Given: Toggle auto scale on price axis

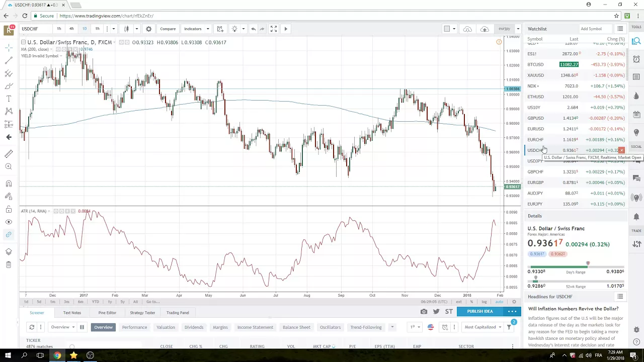Looking at the screenshot, I should coord(499,302).
